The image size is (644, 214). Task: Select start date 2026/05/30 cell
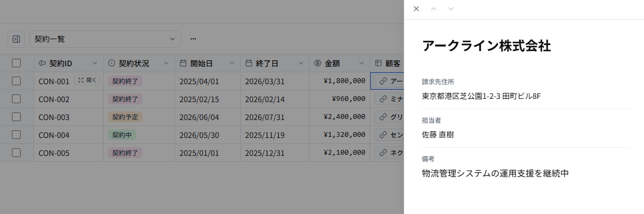(x=208, y=135)
